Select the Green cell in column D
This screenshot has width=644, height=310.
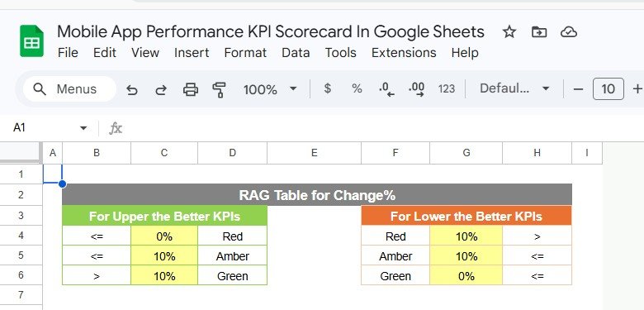click(x=233, y=275)
